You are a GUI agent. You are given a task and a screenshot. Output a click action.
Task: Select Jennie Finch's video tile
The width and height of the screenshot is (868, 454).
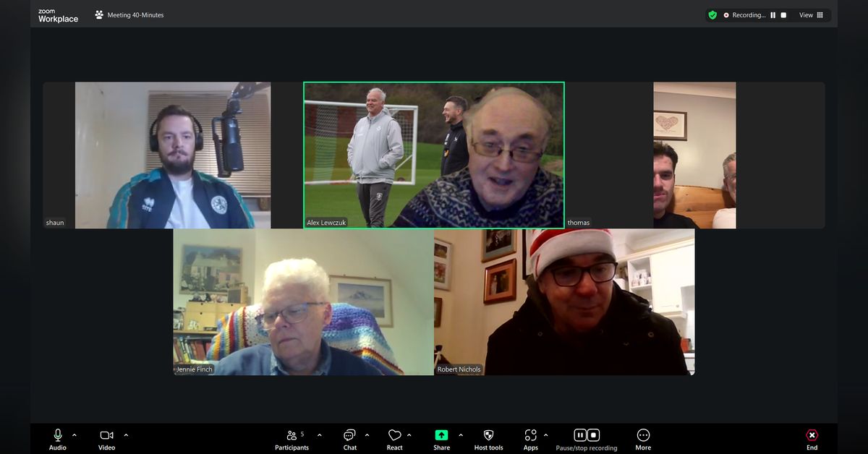click(303, 302)
